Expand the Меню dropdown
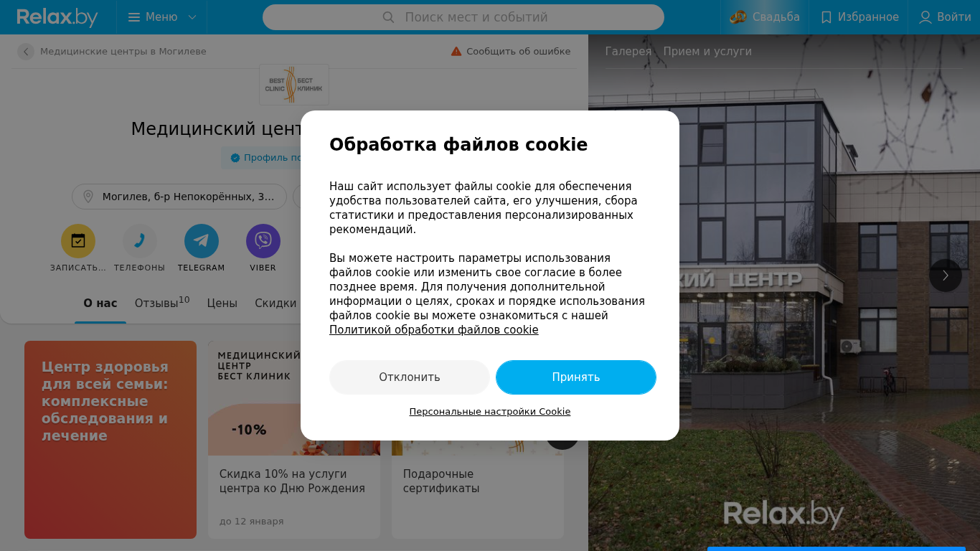980x551 pixels. pos(162,17)
